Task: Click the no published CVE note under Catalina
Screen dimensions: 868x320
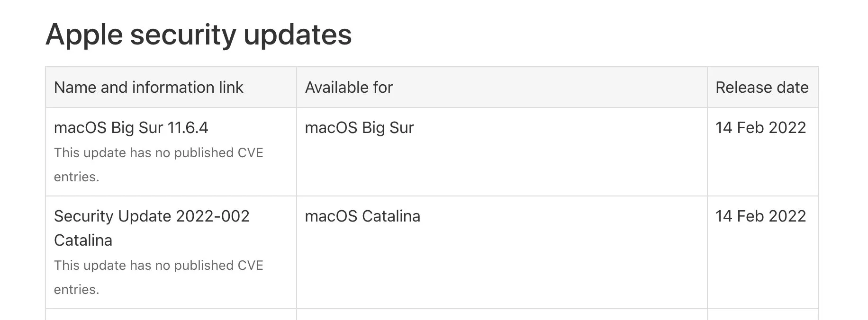Action: click(x=158, y=277)
